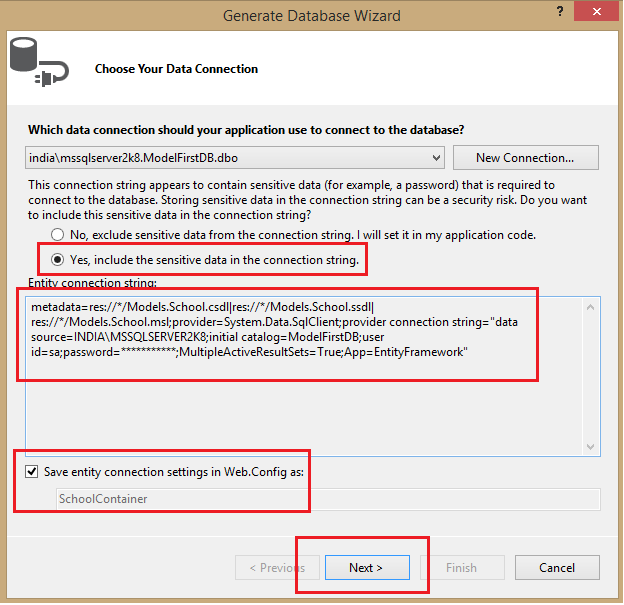Proceed by pressing Next

(x=366, y=568)
